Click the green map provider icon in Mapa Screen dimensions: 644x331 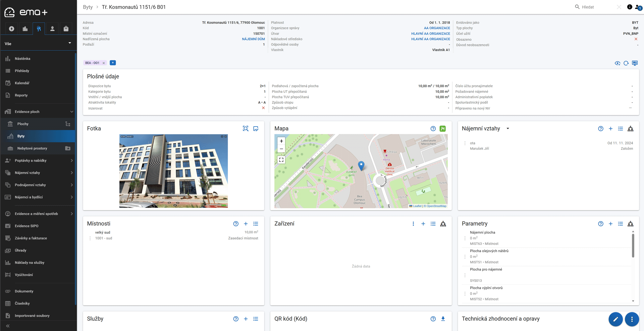(443, 129)
